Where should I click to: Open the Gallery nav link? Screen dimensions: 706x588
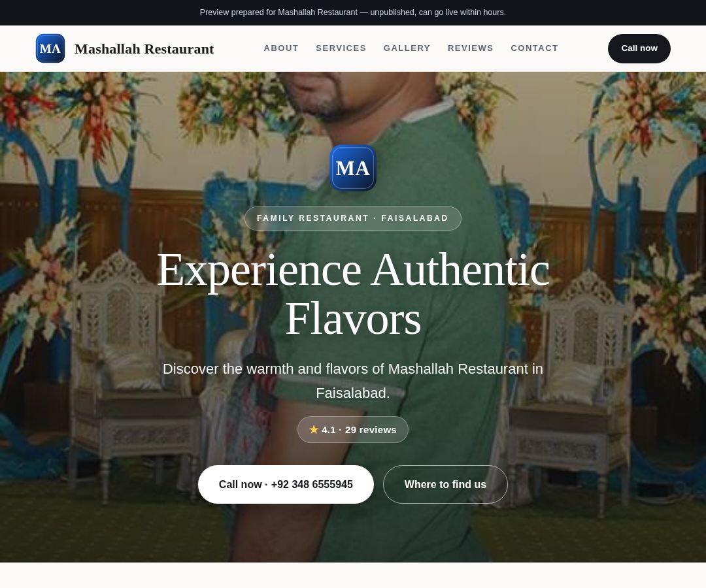click(x=407, y=48)
